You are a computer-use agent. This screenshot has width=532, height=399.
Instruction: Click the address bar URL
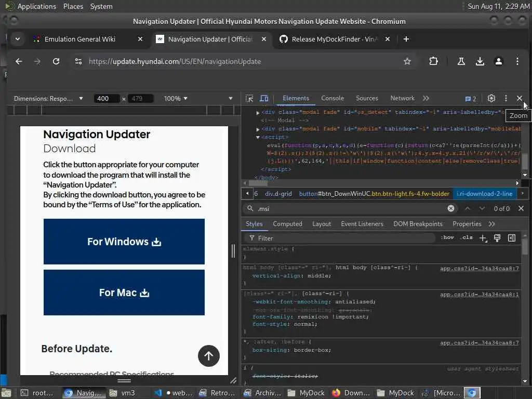tap(175, 61)
